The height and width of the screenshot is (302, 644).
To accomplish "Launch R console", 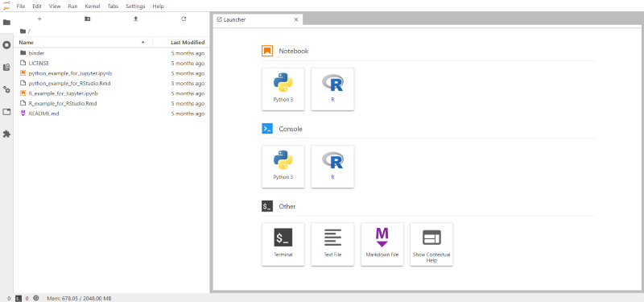I will coord(332,167).
